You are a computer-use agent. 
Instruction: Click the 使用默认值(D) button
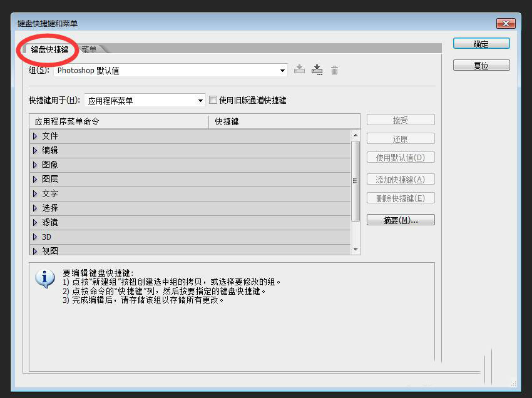click(401, 158)
